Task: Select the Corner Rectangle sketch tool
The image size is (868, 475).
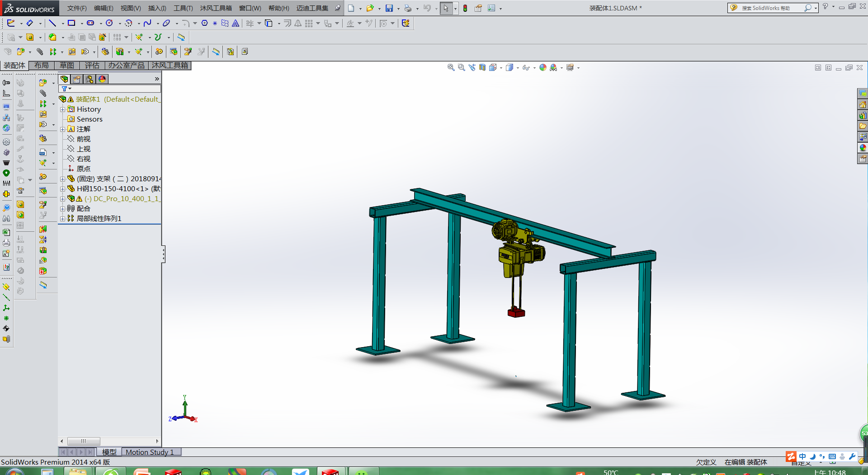Action: pyautogui.click(x=71, y=23)
